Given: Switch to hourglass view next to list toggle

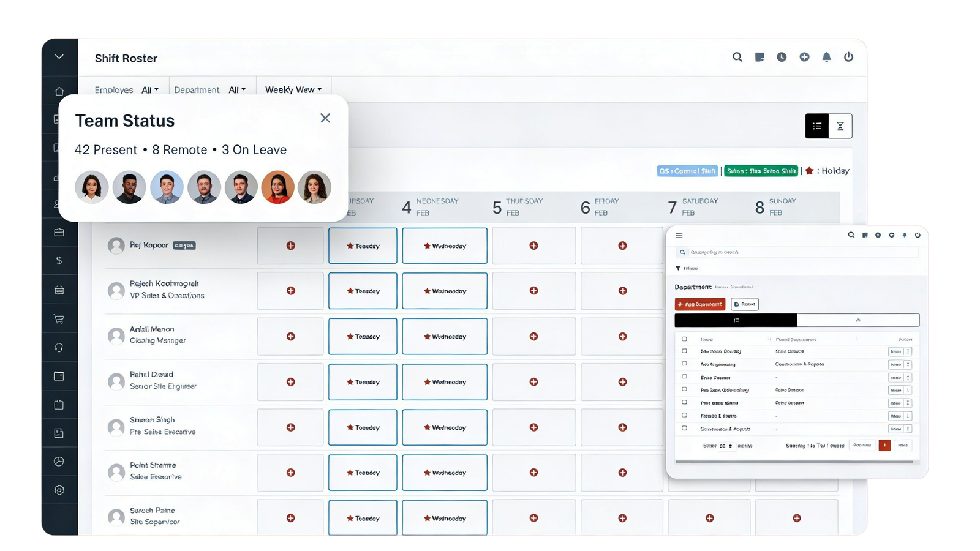Looking at the screenshot, I should [x=840, y=126].
